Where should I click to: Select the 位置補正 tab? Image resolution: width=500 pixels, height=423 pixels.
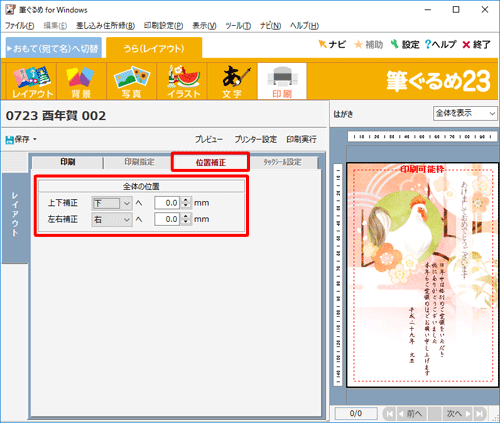pos(210,162)
